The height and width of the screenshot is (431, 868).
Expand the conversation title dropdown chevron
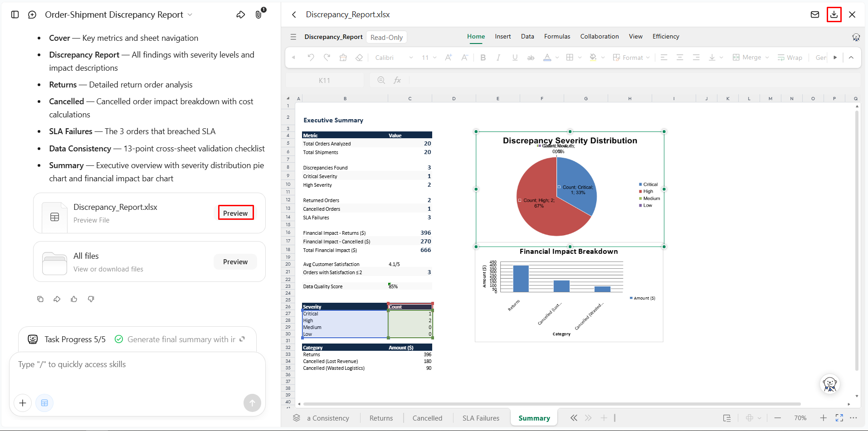tap(190, 15)
